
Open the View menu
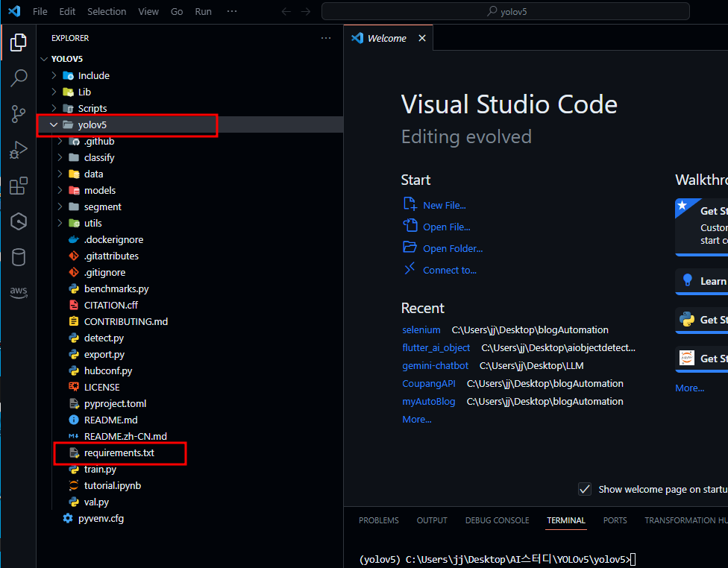coord(148,12)
